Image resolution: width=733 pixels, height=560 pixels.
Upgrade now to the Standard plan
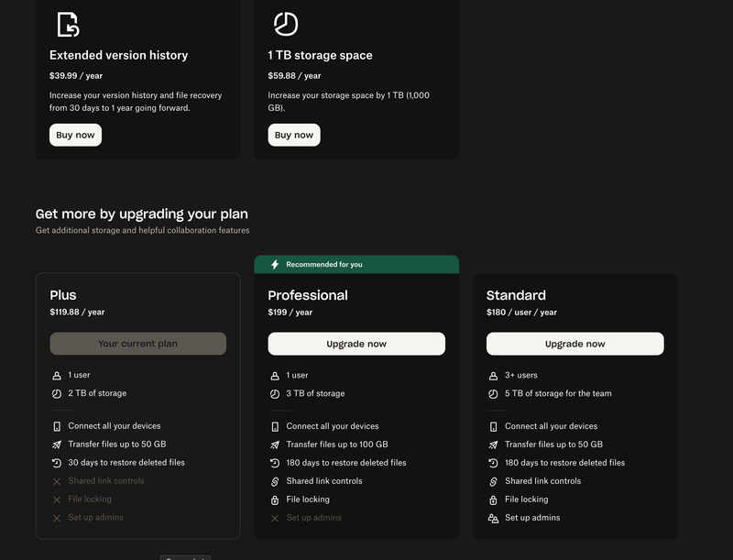[x=574, y=344]
